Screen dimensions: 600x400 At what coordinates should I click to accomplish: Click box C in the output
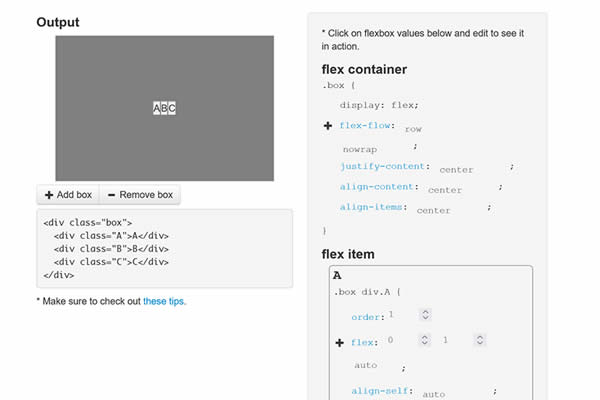point(172,108)
